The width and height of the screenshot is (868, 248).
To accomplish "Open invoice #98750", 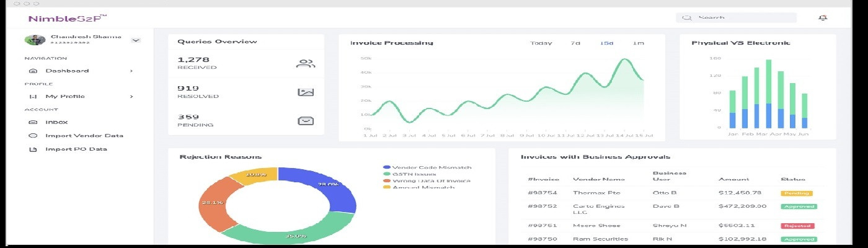I will pyautogui.click(x=542, y=239).
